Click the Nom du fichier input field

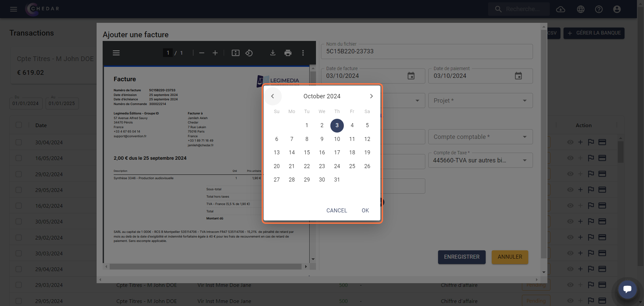427,51
